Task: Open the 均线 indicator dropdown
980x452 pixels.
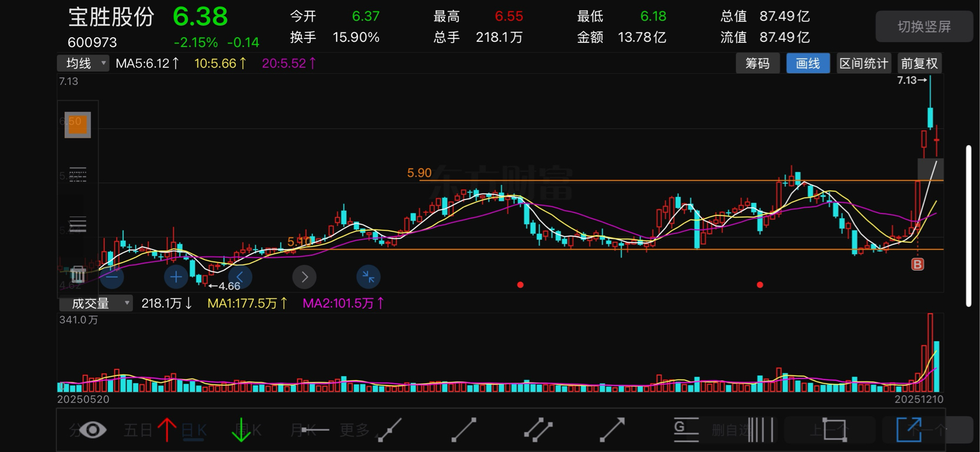Action: pyautogui.click(x=83, y=63)
